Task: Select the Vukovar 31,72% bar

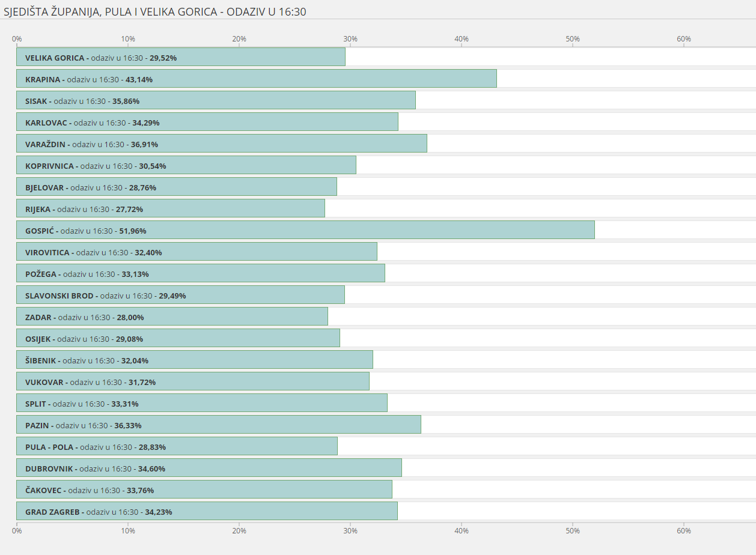Action: (193, 381)
